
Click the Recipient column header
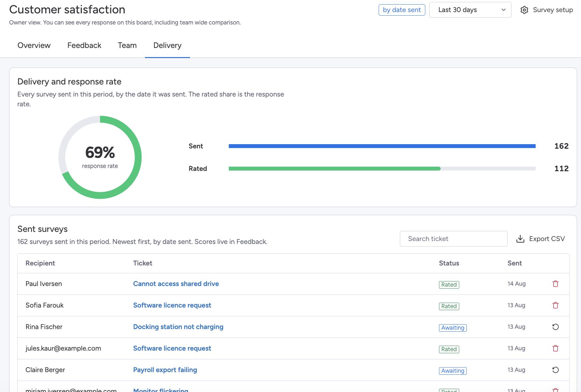[40, 263]
